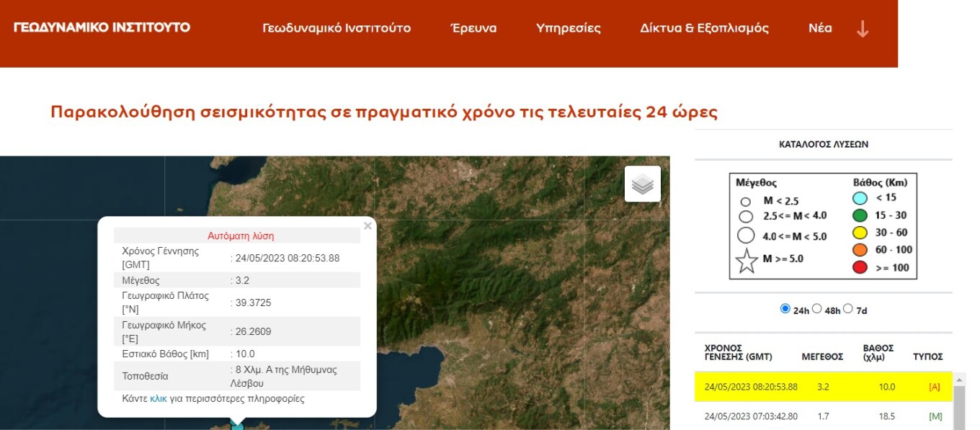Select the 48h time range option
This screenshot has height=430, width=980.
coord(816,308)
